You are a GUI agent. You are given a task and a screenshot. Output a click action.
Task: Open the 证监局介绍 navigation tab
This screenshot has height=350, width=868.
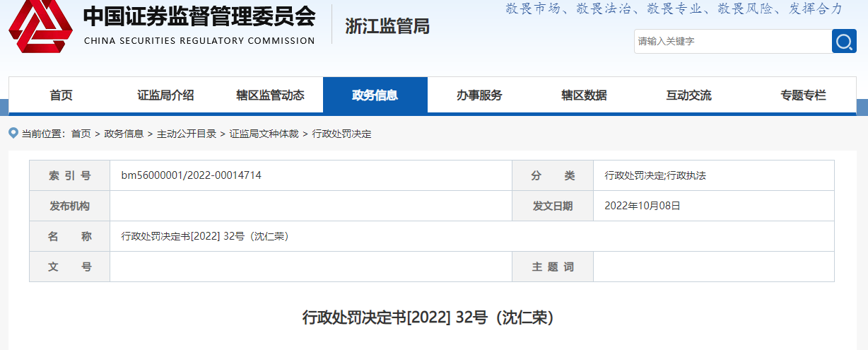pos(165,95)
